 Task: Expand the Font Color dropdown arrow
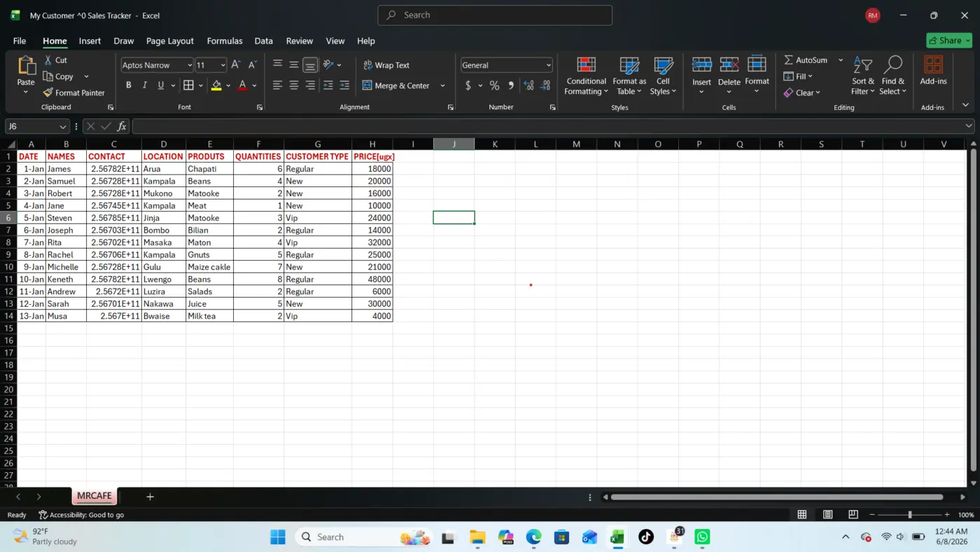pos(254,85)
